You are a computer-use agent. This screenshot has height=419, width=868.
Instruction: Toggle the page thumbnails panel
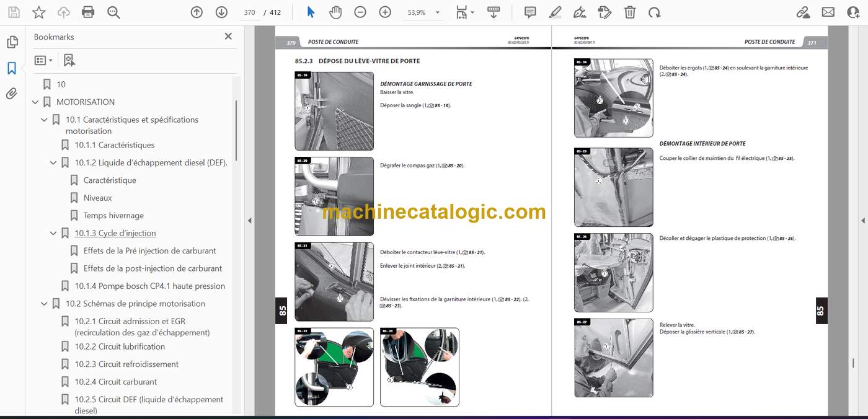(x=12, y=42)
